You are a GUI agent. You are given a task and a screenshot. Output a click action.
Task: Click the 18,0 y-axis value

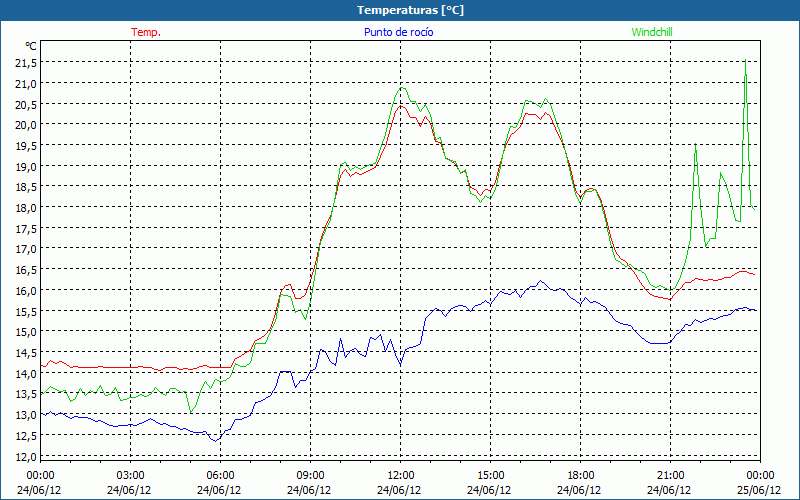point(27,207)
